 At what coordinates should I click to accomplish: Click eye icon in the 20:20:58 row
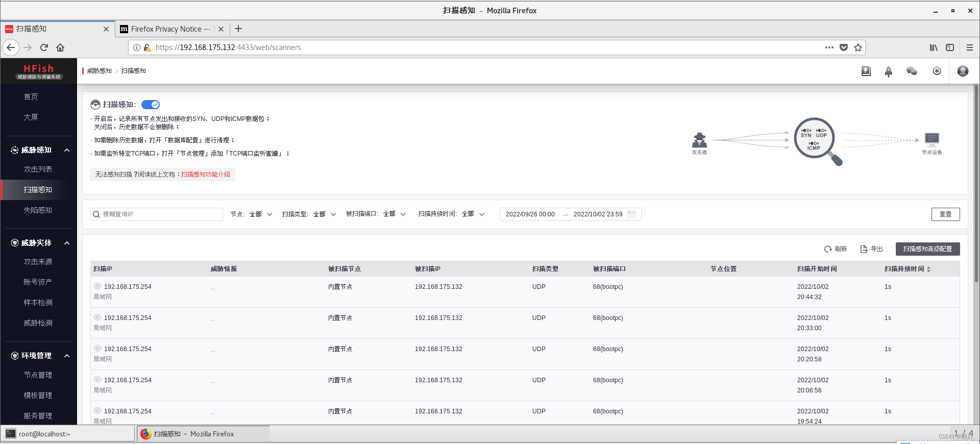coord(97,349)
